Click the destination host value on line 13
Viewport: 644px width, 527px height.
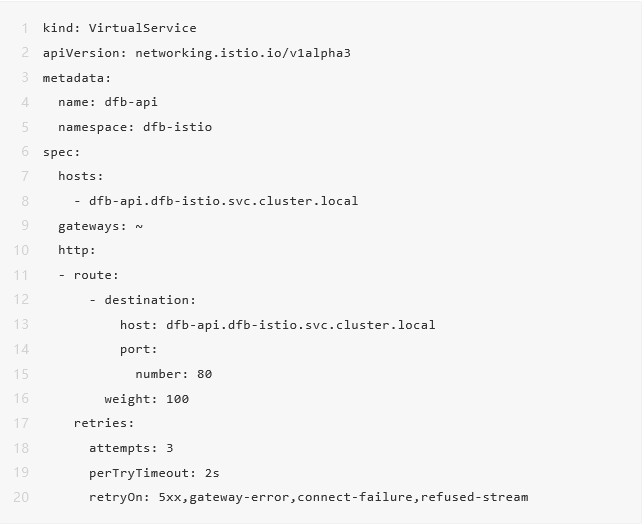(301, 325)
